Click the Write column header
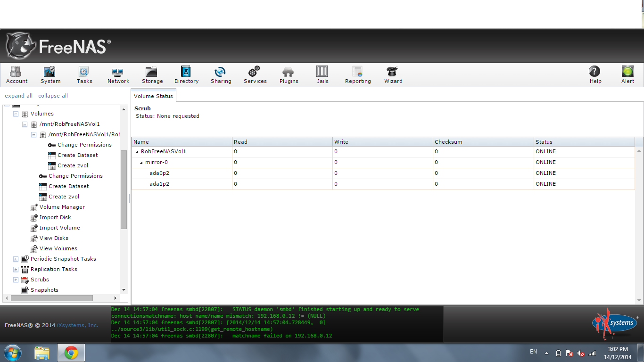 click(383, 142)
